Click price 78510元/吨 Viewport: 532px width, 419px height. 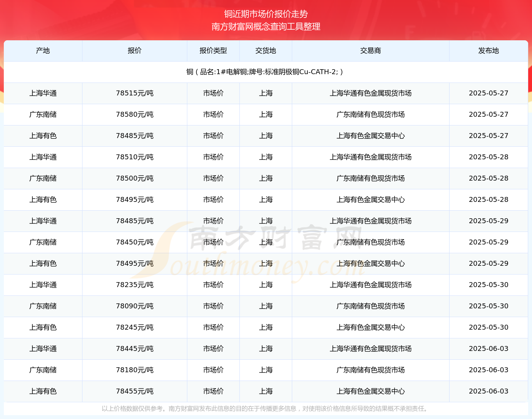tap(135, 157)
